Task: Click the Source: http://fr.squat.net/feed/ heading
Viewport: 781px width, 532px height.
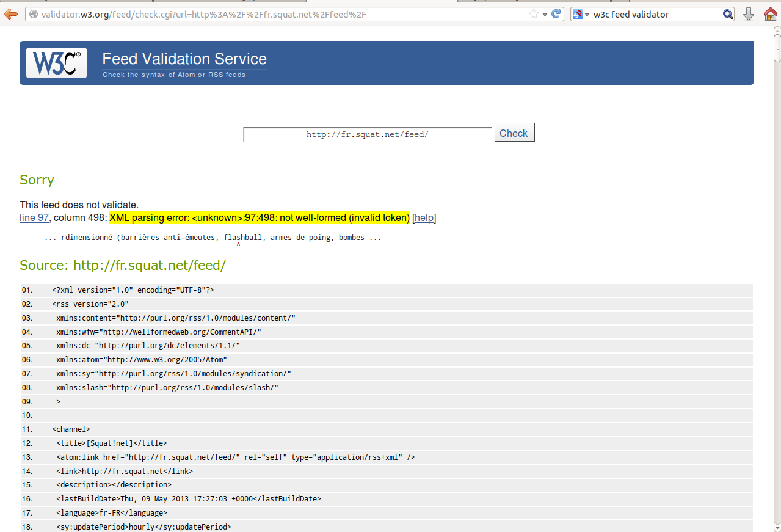Action: (x=123, y=265)
